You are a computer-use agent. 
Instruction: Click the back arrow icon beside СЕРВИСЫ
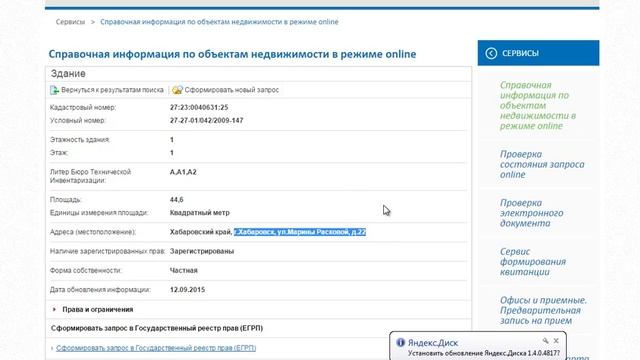(491, 53)
